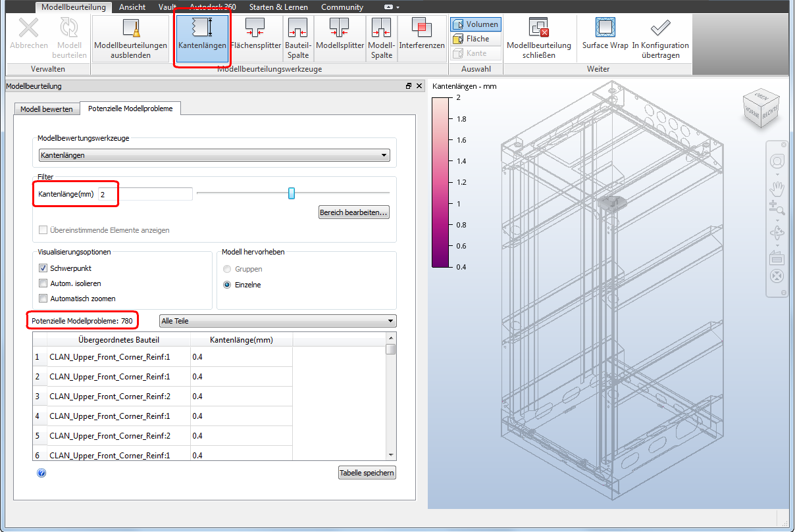
Task: Open the Alle Teile filter dropdown
Action: 278,321
